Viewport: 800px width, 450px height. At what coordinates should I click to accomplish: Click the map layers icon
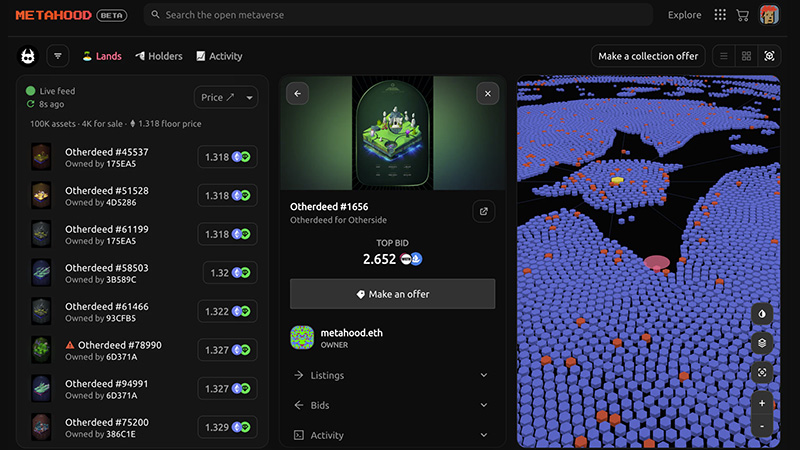click(x=762, y=343)
